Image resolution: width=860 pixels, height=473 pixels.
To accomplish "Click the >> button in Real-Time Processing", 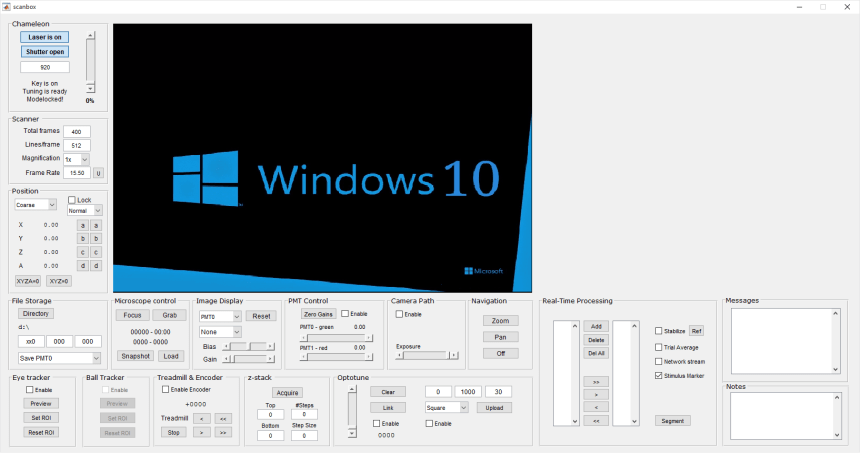I will click(596, 381).
